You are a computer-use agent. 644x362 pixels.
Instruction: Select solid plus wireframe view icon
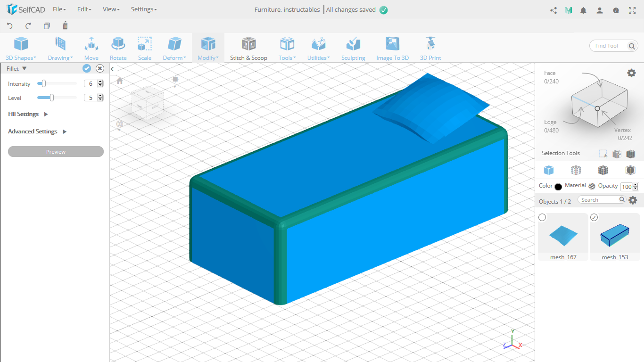click(x=603, y=170)
